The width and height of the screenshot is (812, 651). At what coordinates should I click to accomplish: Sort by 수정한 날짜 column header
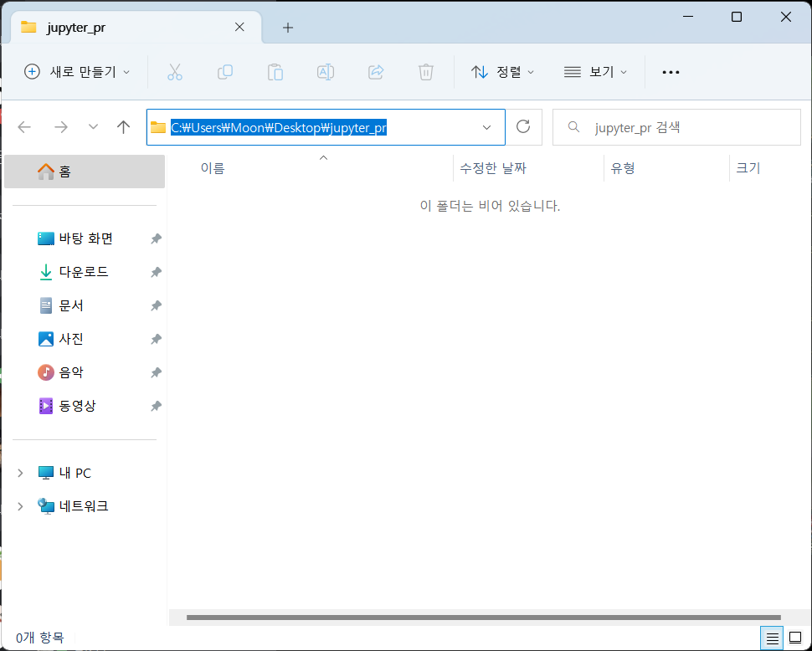493,168
